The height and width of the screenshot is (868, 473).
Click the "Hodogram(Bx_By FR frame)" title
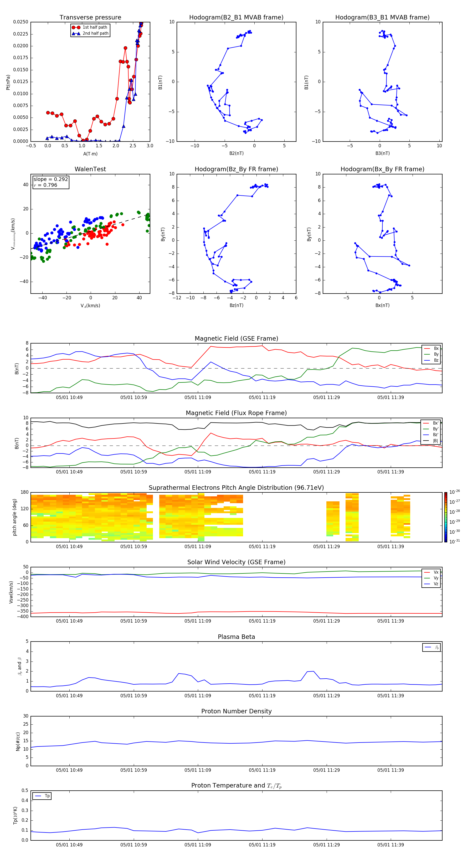pos(382,169)
